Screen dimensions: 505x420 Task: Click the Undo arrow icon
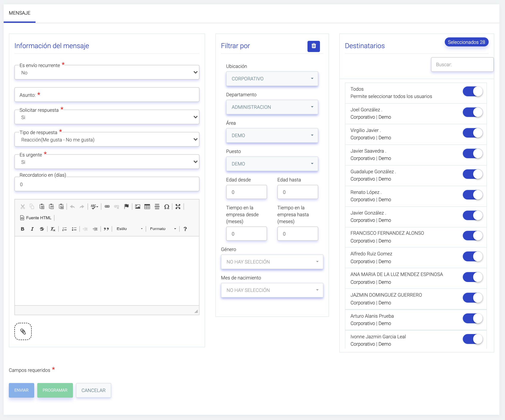[x=72, y=207]
